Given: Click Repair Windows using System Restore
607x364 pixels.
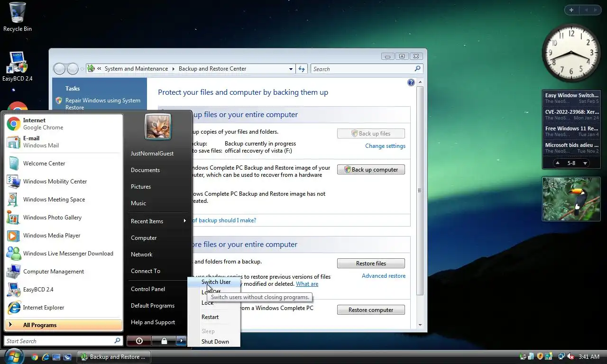Looking at the screenshot, I should tap(102, 104).
